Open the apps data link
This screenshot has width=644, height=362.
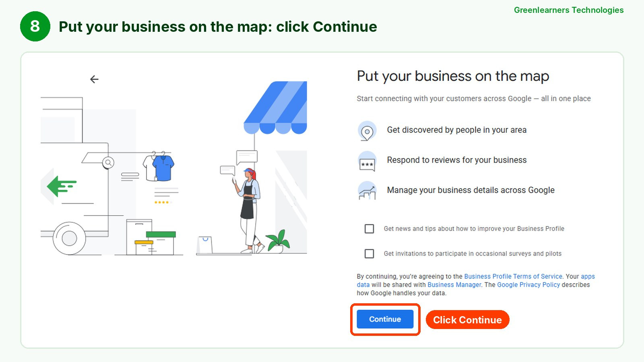(588, 276)
